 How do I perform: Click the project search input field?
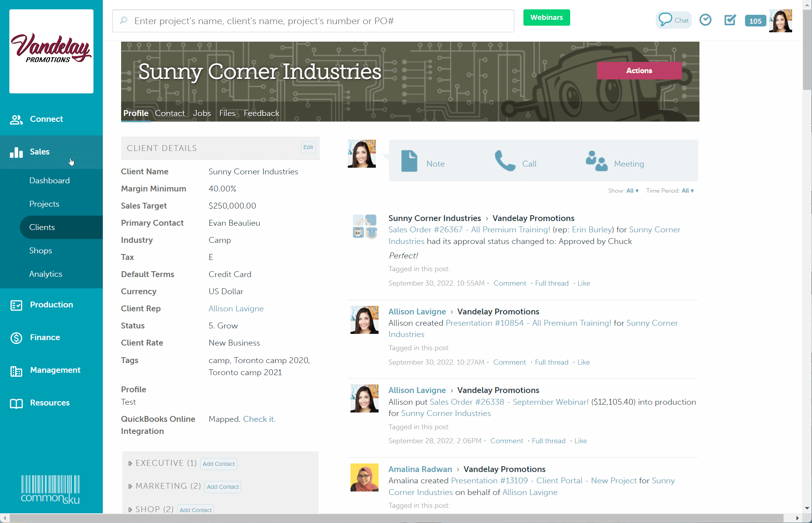click(313, 21)
